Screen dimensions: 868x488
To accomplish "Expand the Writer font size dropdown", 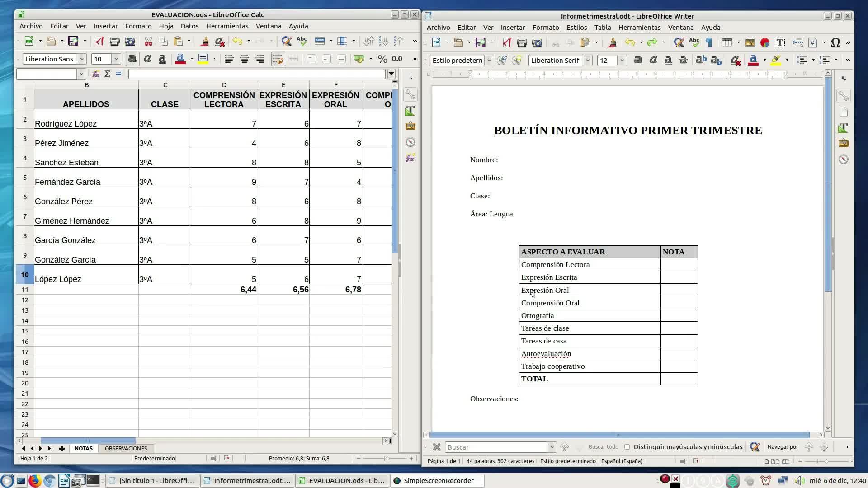I will [622, 60].
